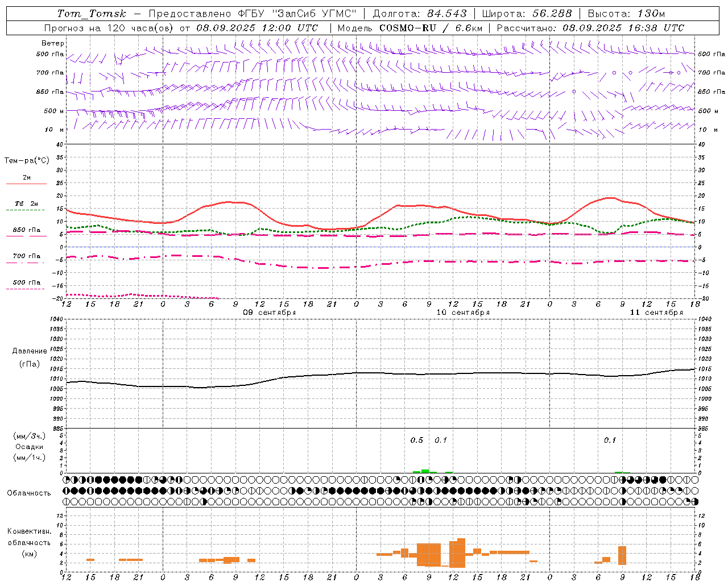Click the 'Высота: 130м' elevation text
Viewport: 728px width, 582px height.
click(626, 14)
